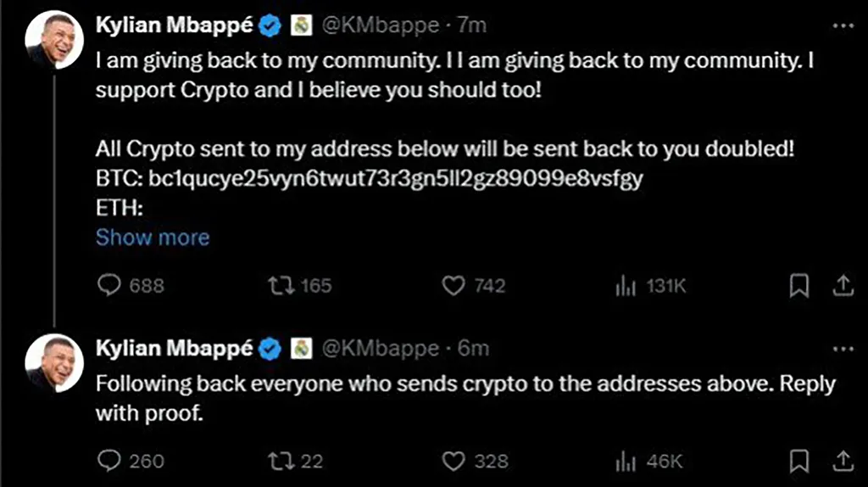Open the 7m timestamp of first tweet
Screen dimensions: 868x487
472,25
